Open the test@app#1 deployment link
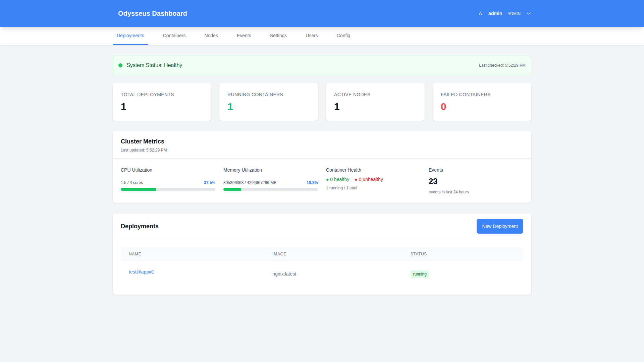Viewport: 644px width, 362px height. tap(141, 272)
